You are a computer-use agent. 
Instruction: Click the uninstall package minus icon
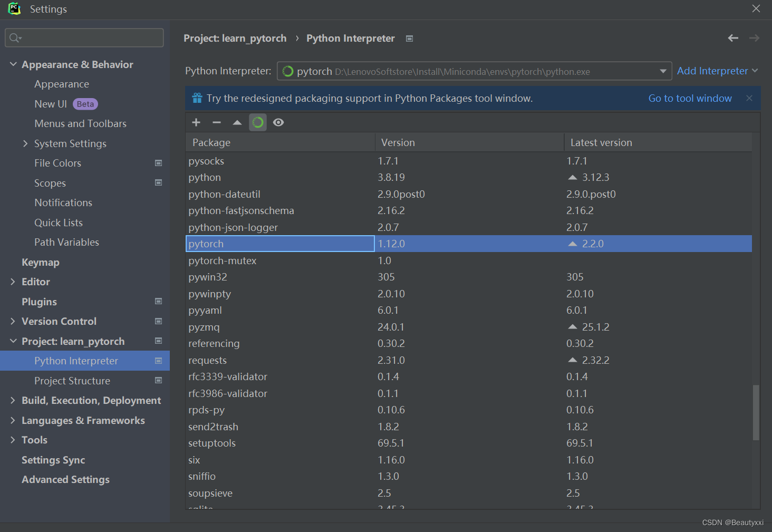217,122
